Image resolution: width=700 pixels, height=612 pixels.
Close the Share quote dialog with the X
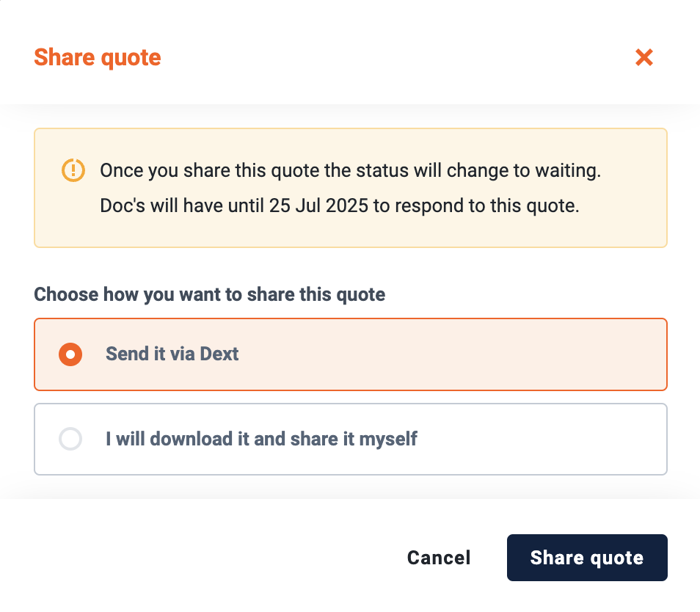coord(644,57)
